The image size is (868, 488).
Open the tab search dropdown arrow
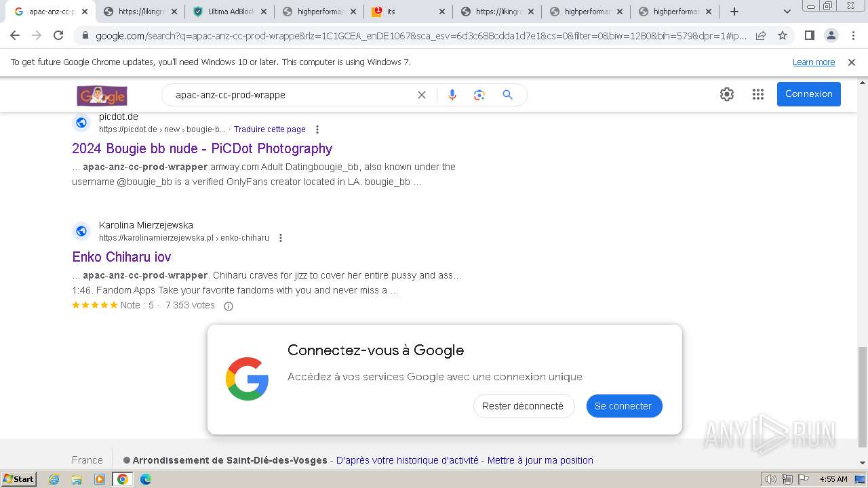[787, 12]
